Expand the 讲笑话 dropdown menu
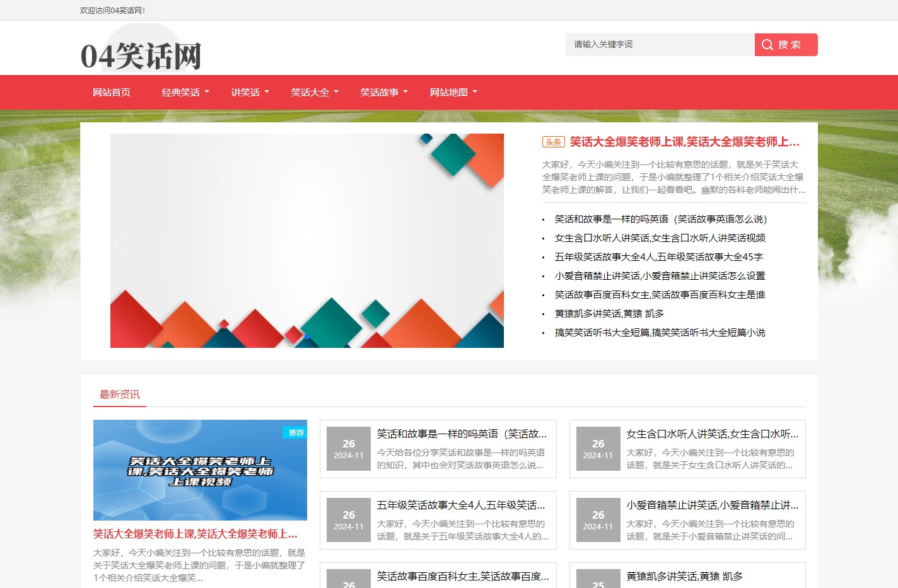This screenshot has height=588, width=898. [250, 92]
